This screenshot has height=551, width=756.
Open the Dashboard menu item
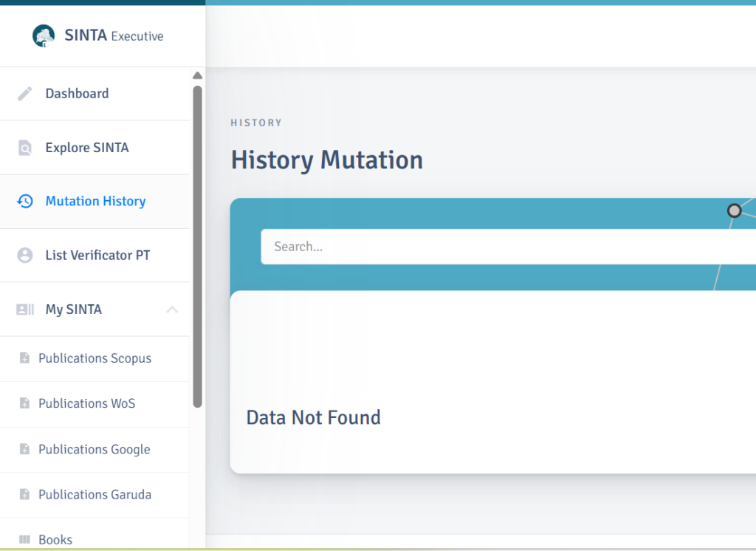click(x=94, y=94)
